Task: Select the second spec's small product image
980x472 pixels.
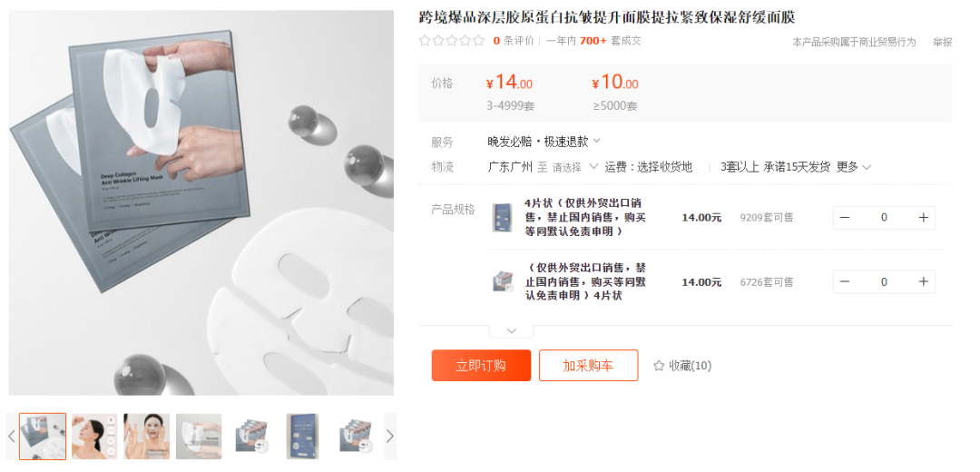Action: (502, 282)
